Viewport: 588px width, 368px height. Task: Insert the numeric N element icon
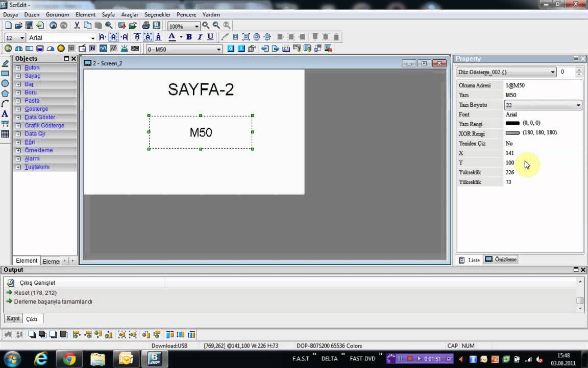92,49
